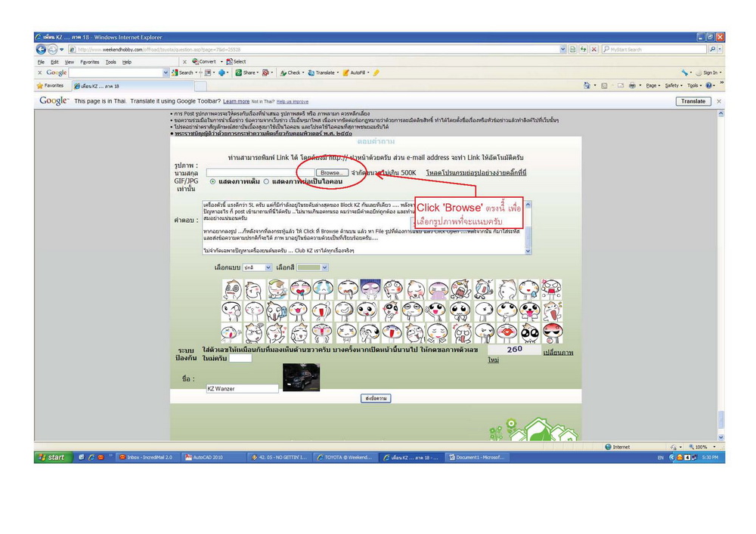
Task: Pick the purple gloomy-faced emoticon
Action: [369, 289]
